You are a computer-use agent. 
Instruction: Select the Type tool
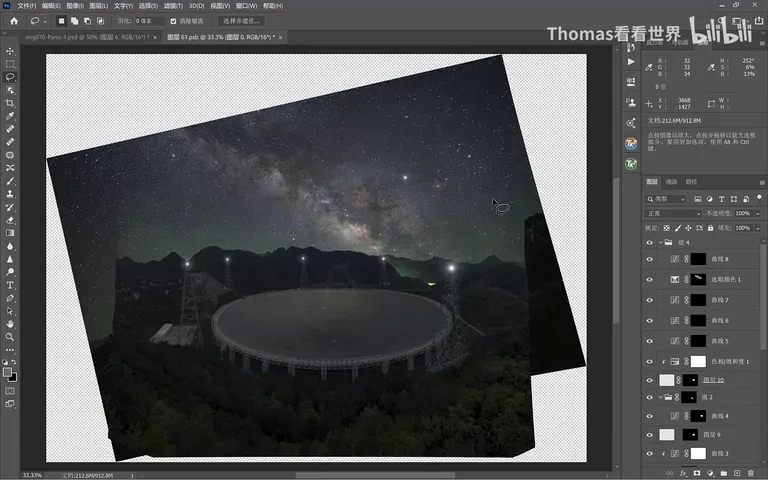tap(10, 285)
